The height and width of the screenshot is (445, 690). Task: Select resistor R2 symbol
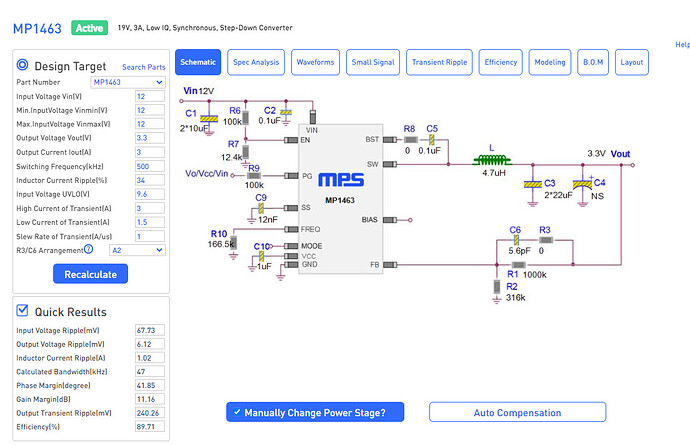497,287
